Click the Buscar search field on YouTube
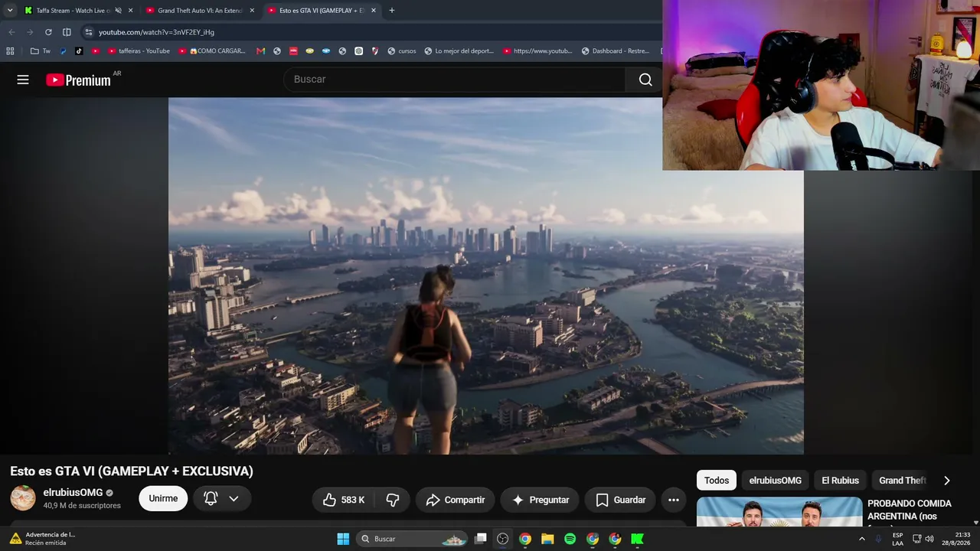 [x=455, y=80]
